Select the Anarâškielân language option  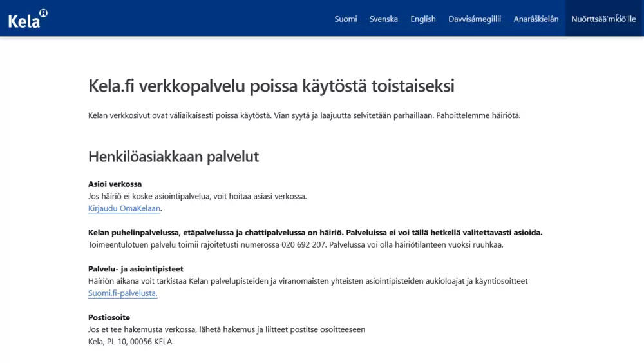pyautogui.click(x=536, y=19)
